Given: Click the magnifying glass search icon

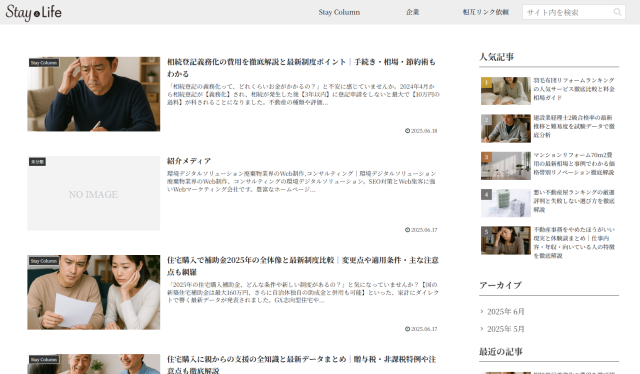Looking at the screenshot, I should coord(617,12).
